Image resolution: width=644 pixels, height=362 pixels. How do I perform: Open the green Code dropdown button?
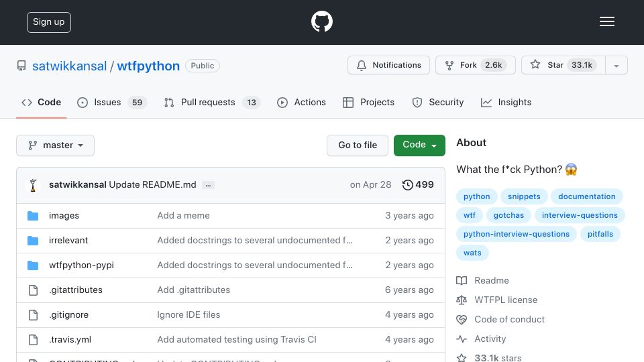[x=419, y=145]
